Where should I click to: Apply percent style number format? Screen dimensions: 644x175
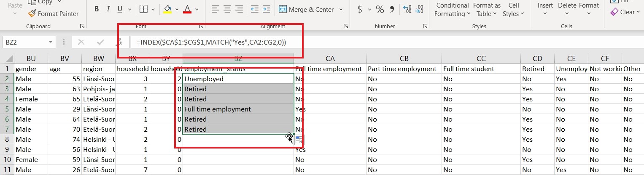point(380,9)
